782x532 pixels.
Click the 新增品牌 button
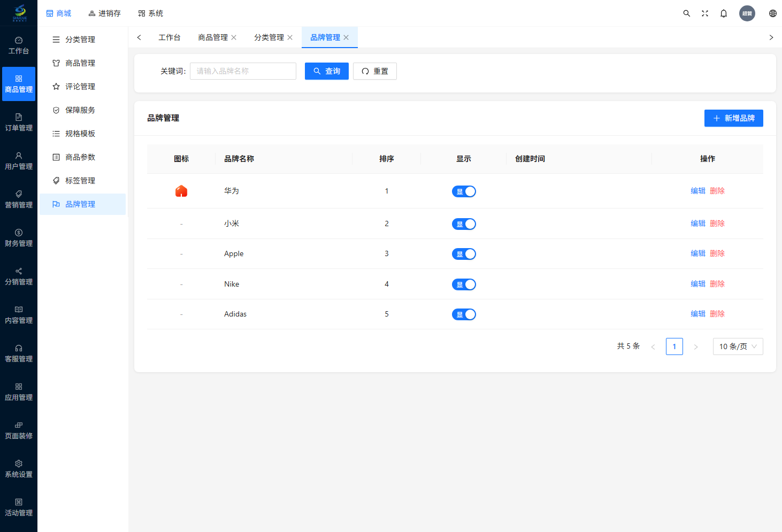coord(734,118)
